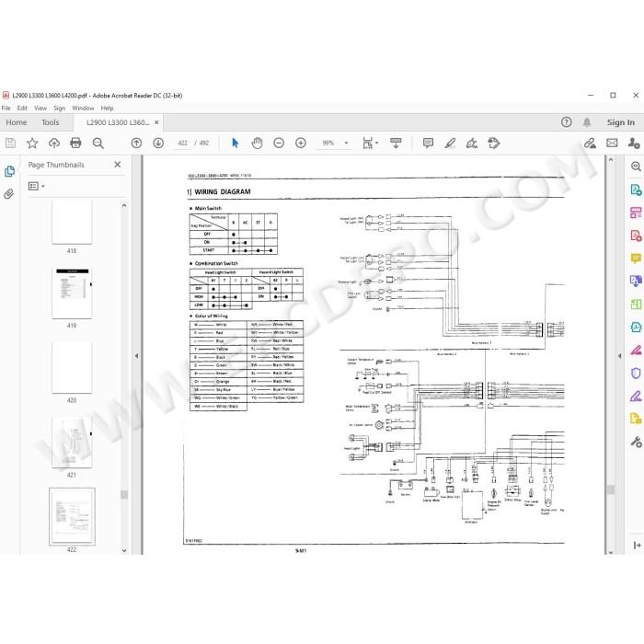
Task: Switch to the Tools tab
Action: 50,122
